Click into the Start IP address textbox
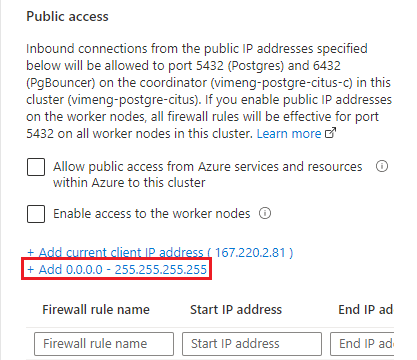 252,344
